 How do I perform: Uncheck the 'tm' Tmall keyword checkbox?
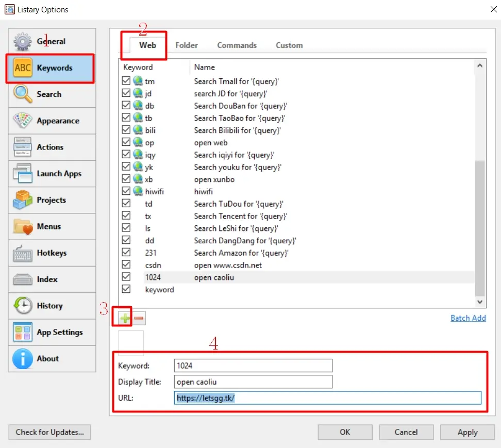point(126,80)
